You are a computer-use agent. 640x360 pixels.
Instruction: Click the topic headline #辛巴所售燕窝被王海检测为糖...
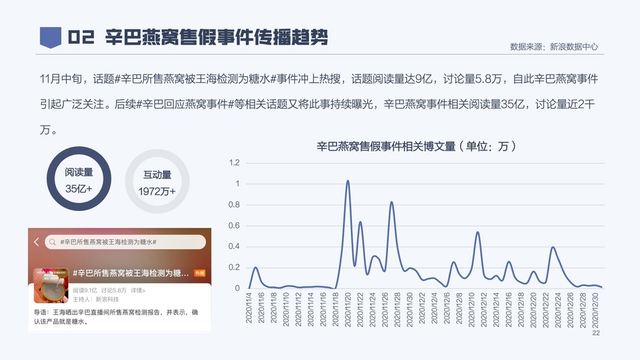(131, 273)
